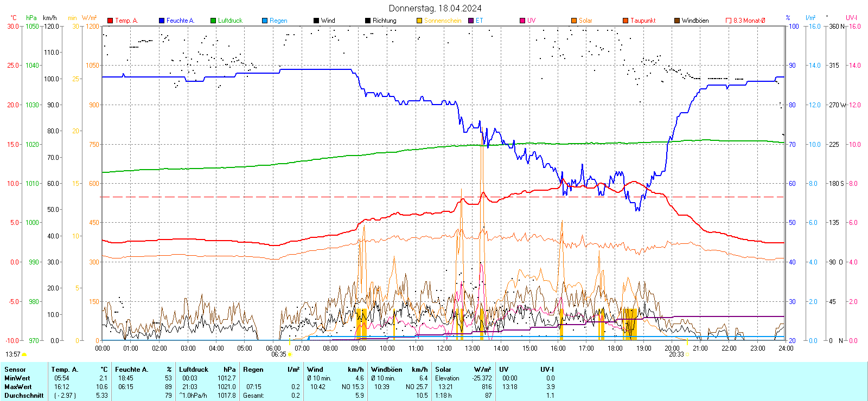This screenshot has height=401, width=868.
Task: Toggle the 8.3 Monat-Ø legend checkbox
Action: [x=729, y=21]
